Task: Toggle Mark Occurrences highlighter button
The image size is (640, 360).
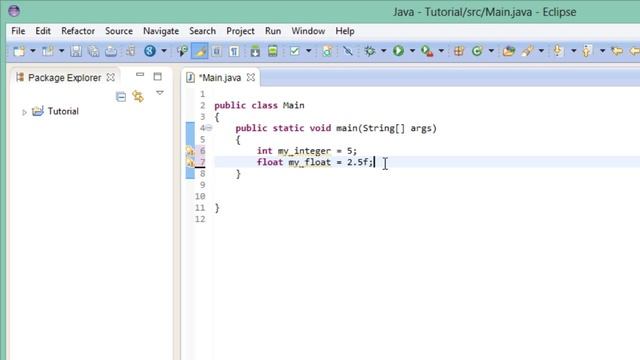Action: (200, 51)
